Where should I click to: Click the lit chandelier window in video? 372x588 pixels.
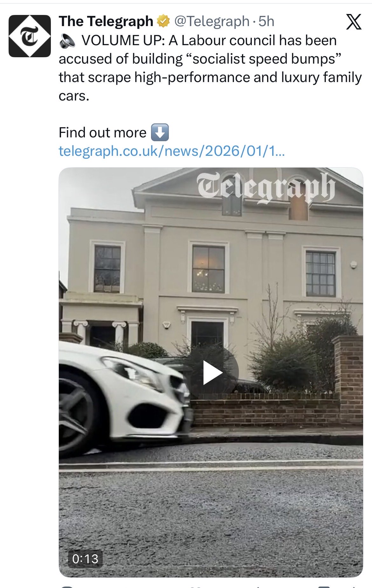coord(208,269)
